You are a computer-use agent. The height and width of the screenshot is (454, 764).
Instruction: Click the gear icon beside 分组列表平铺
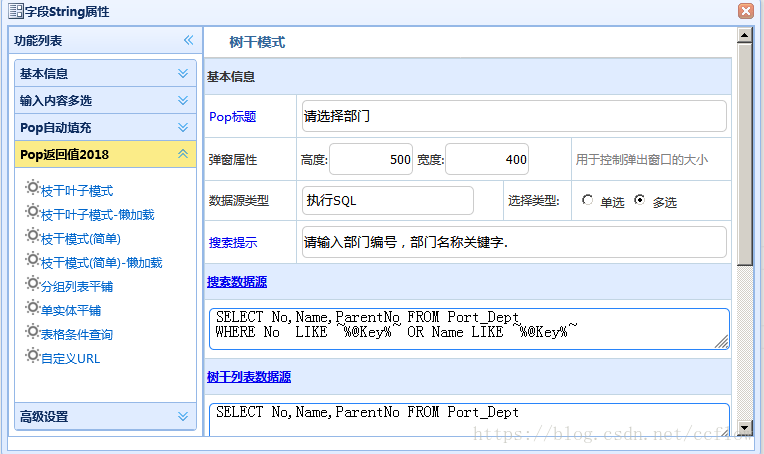(33, 284)
